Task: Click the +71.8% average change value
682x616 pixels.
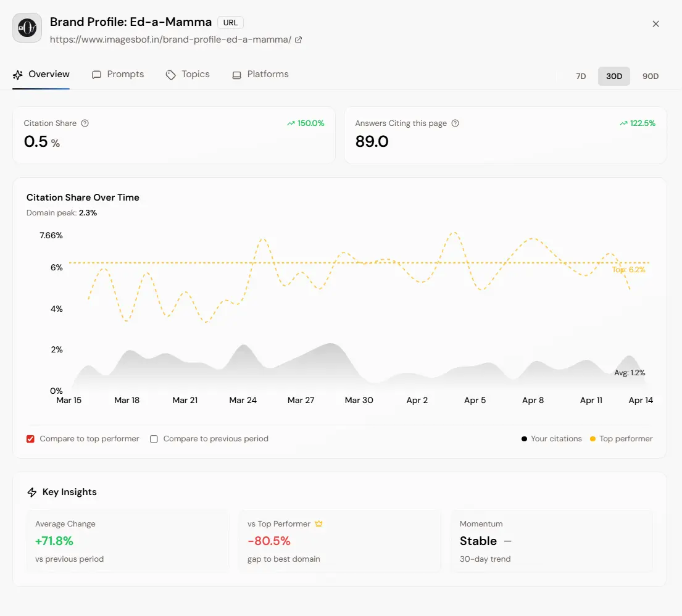Action: click(x=54, y=541)
